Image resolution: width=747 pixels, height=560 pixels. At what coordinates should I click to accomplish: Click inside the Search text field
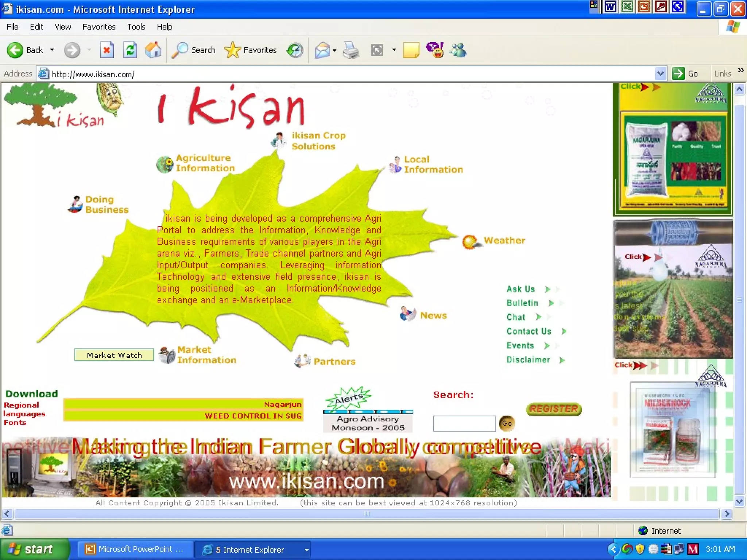464,423
